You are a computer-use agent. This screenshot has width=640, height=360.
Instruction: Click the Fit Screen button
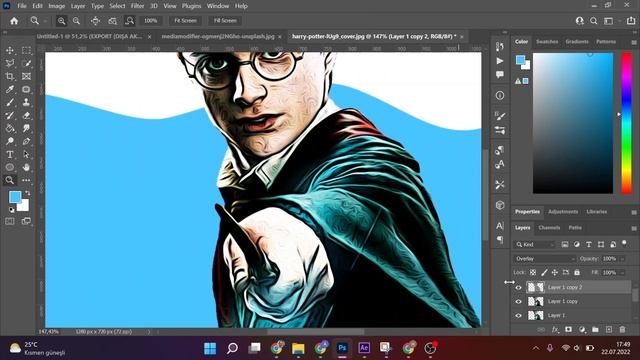point(185,21)
